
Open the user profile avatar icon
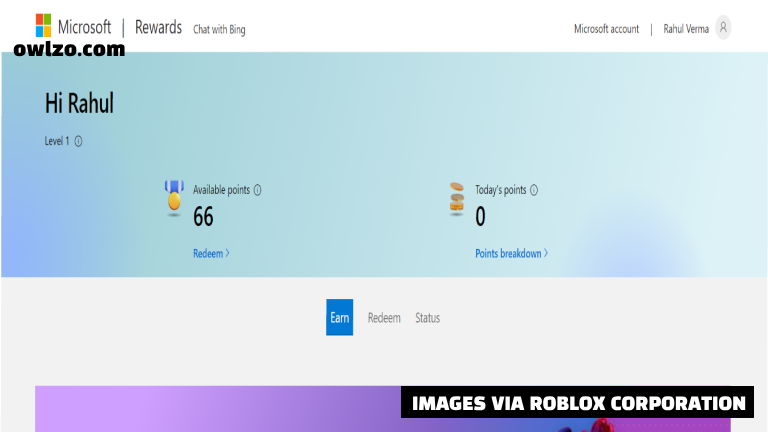723,27
